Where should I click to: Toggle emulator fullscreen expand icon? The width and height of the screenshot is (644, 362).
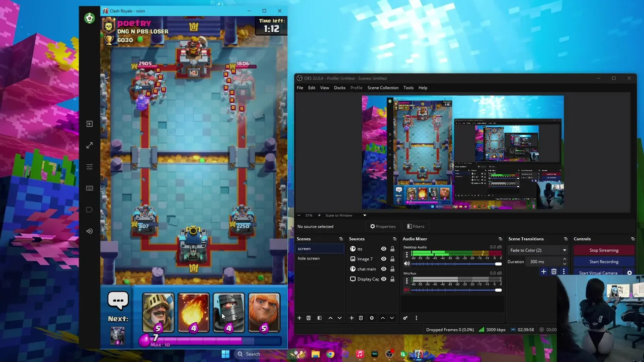coord(90,145)
